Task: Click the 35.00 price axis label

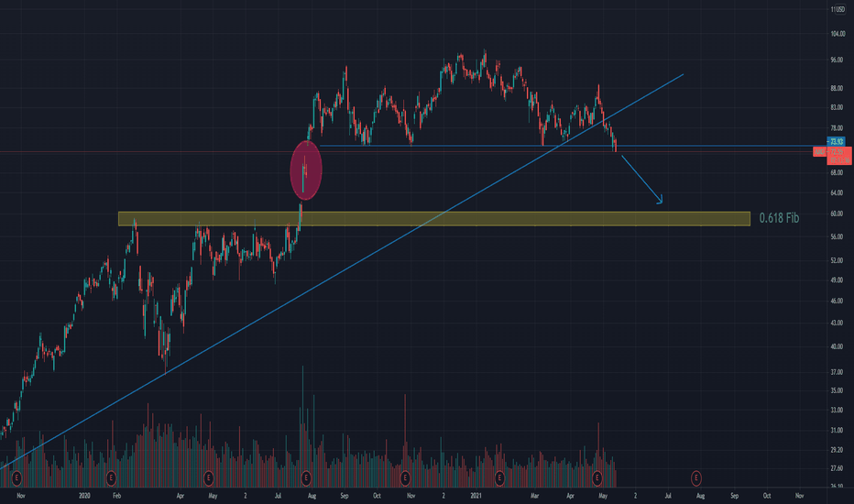Action: point(838,390)
